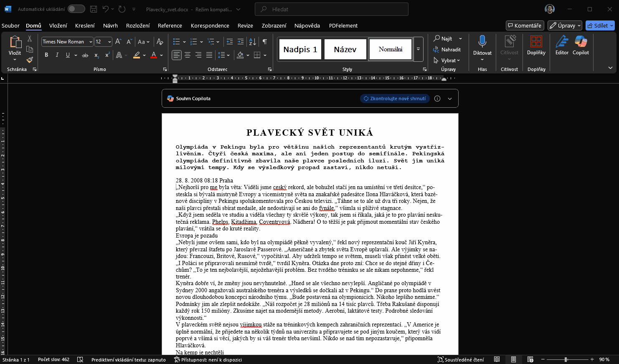The image size is (619, 364).
Task: Open the font size dropdown
Action: [x=109, y=42]
